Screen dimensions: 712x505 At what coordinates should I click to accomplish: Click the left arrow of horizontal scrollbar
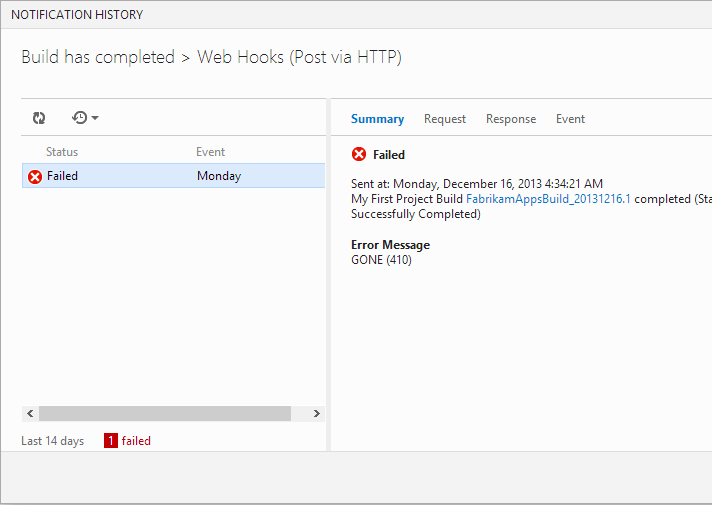(30, 413)
